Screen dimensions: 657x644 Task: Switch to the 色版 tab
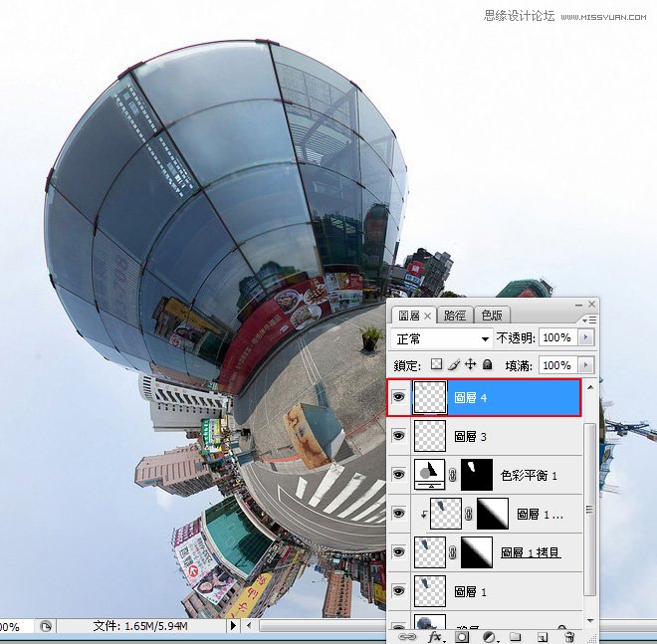pyautogui.click(x=491, y=315)
